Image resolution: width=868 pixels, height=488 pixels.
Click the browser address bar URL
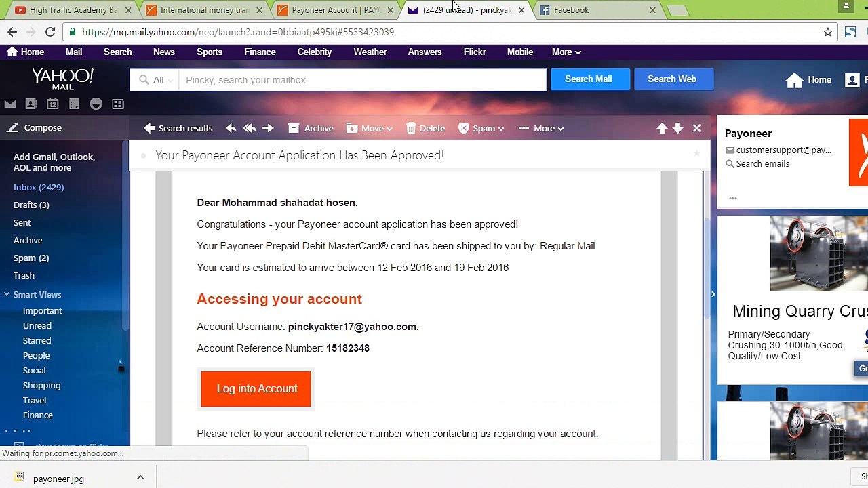tap(238, 32)
